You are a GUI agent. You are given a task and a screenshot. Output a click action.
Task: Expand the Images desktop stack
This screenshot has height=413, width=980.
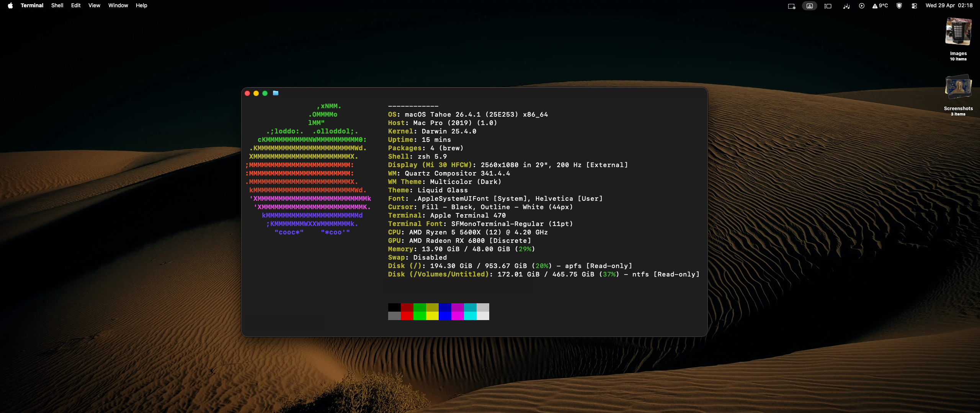tap(958, 32)
